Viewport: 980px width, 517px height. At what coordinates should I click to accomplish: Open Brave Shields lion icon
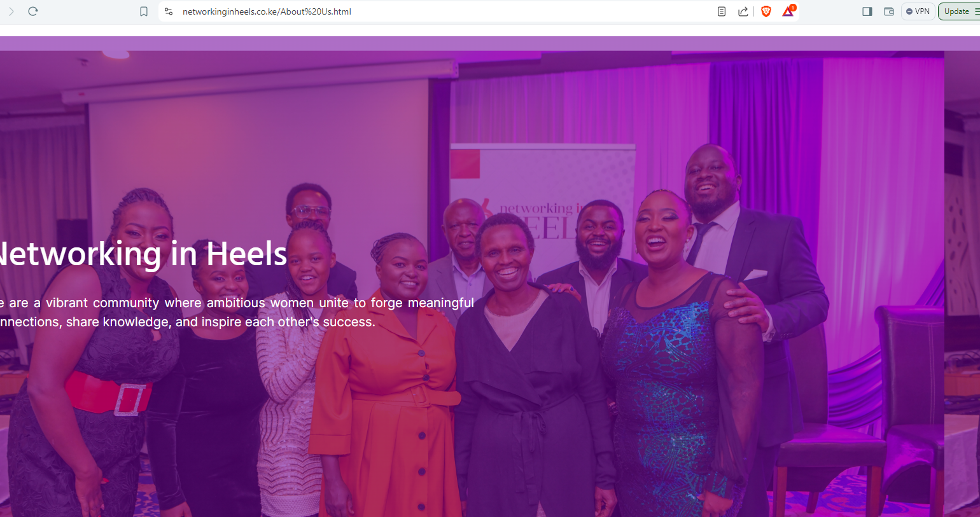[x=766, y=11]
